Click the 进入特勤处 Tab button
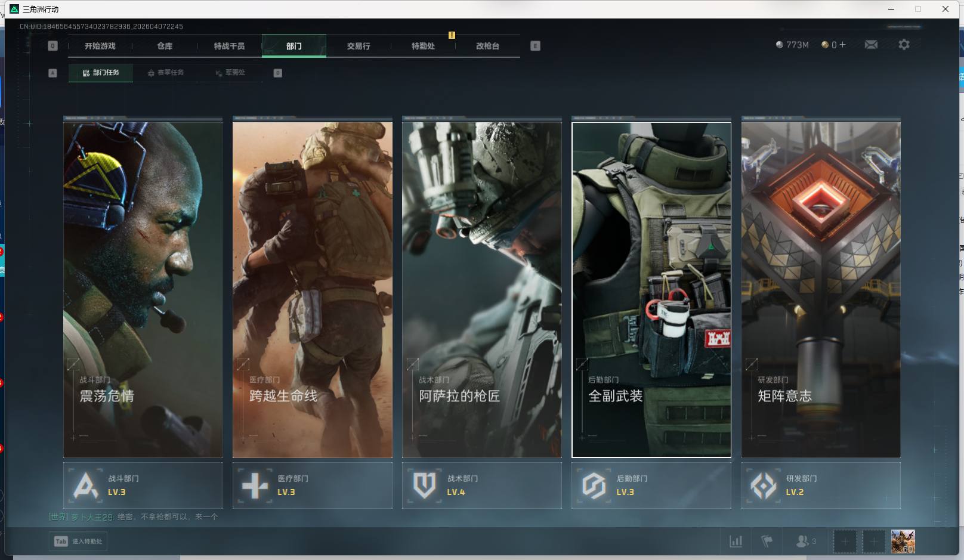This screenshot has height=560, width=964. point(78,542)
